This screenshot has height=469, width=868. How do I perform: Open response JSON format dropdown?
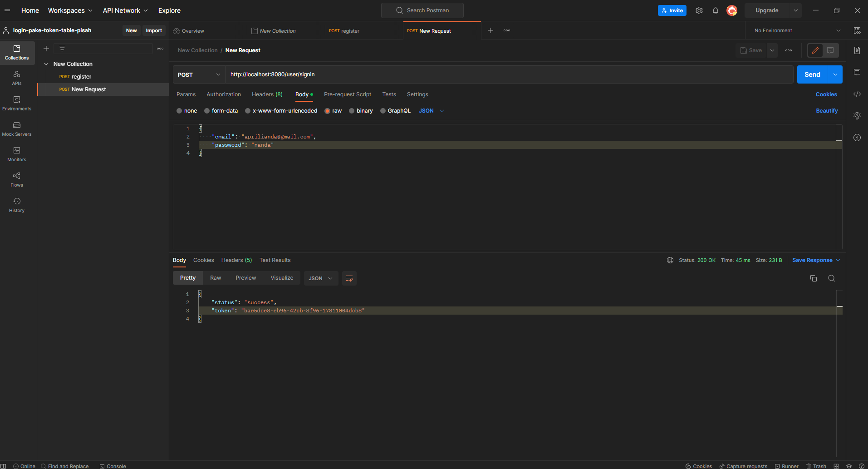tap(321, 278)
